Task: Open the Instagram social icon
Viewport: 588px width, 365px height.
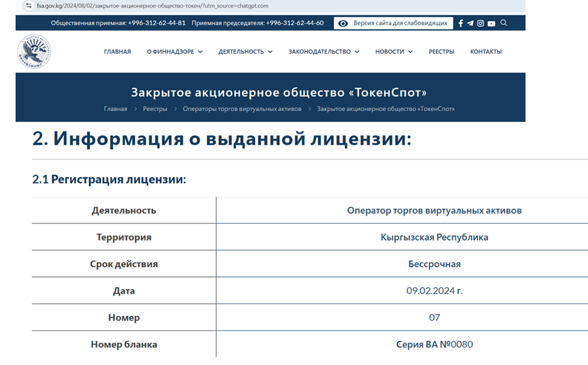Action: tap(480, 23)
